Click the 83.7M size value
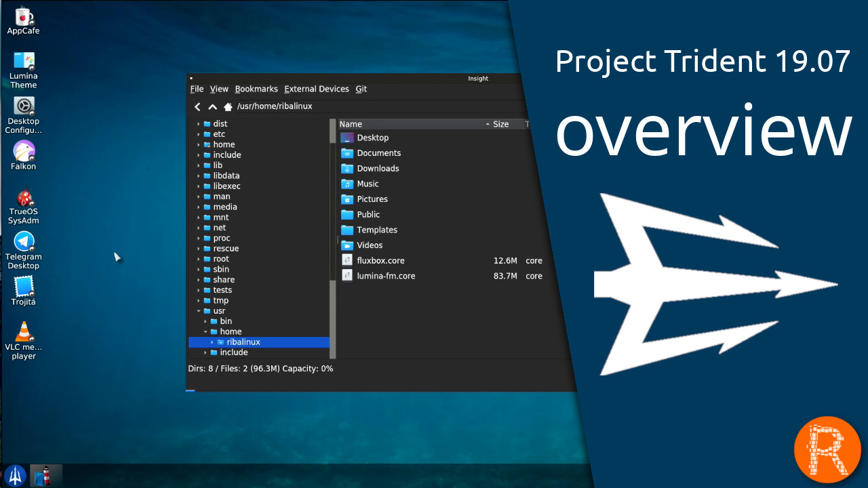The height and width of the screenshot is (488, 868). (505, 276)
